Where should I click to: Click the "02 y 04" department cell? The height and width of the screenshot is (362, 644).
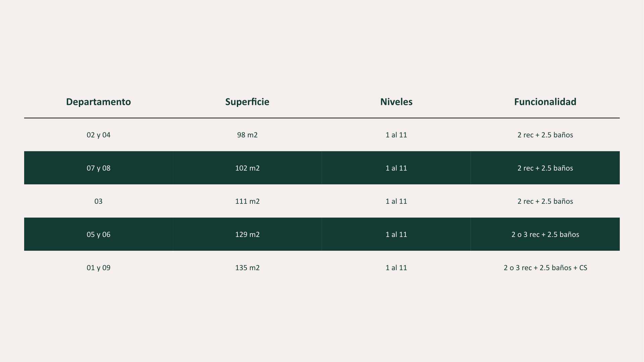98,135
